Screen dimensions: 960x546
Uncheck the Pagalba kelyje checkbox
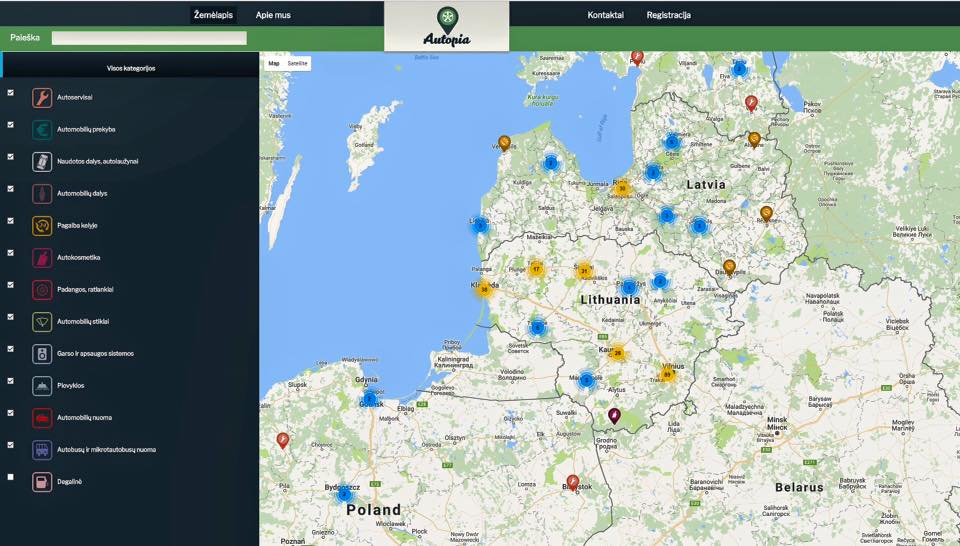coord(10,220)
